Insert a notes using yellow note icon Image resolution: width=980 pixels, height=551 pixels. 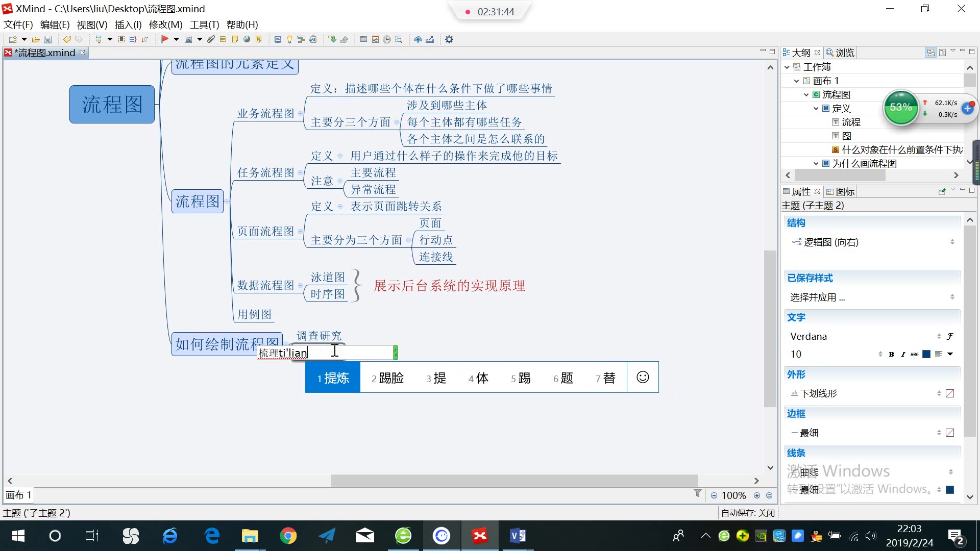tap(235, 39)
